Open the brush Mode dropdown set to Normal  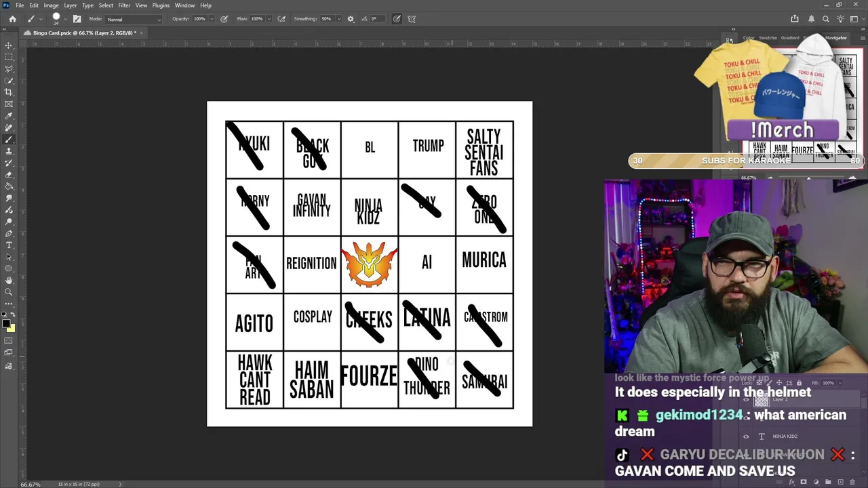pyautogui.click(x=134, y=19)
